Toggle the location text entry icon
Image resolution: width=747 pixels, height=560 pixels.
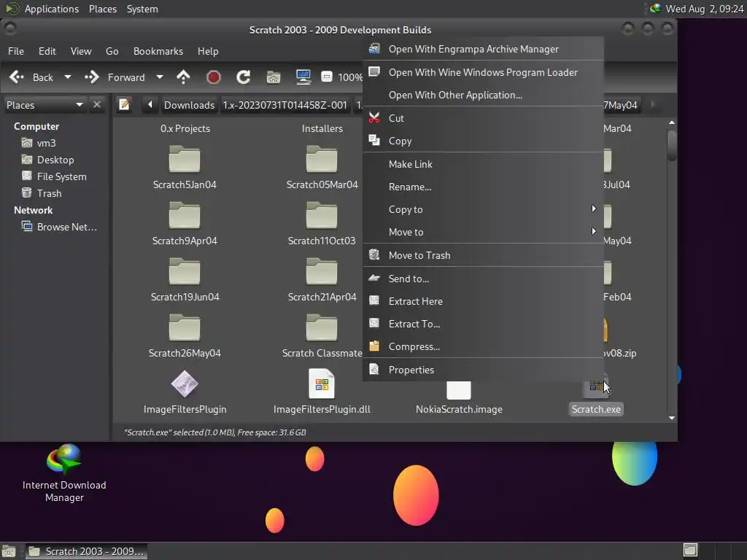pos(124,105)
